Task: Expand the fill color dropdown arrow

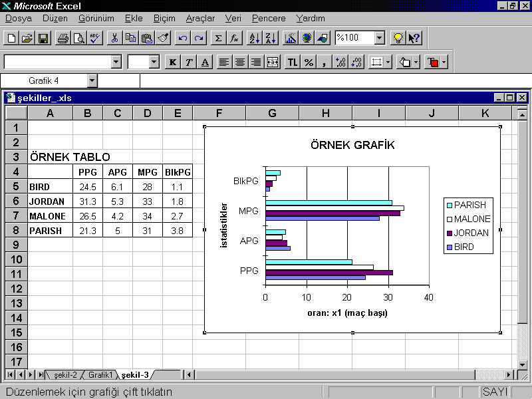Action: (x=416, y=62)
